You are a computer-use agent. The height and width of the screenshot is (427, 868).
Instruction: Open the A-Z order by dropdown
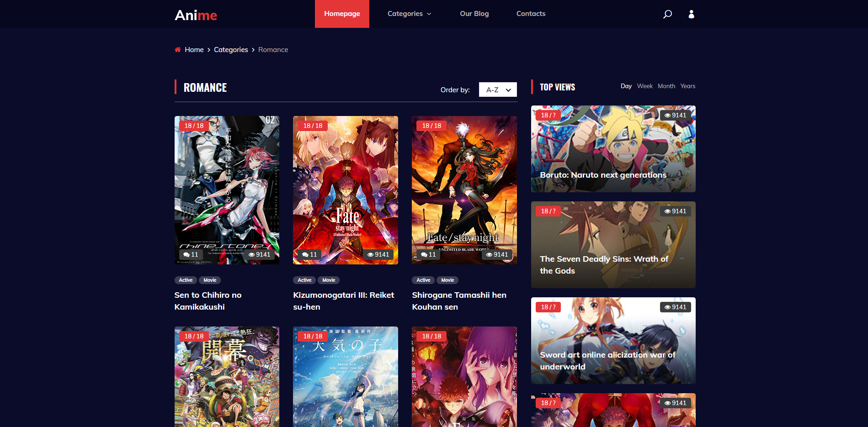498,90
